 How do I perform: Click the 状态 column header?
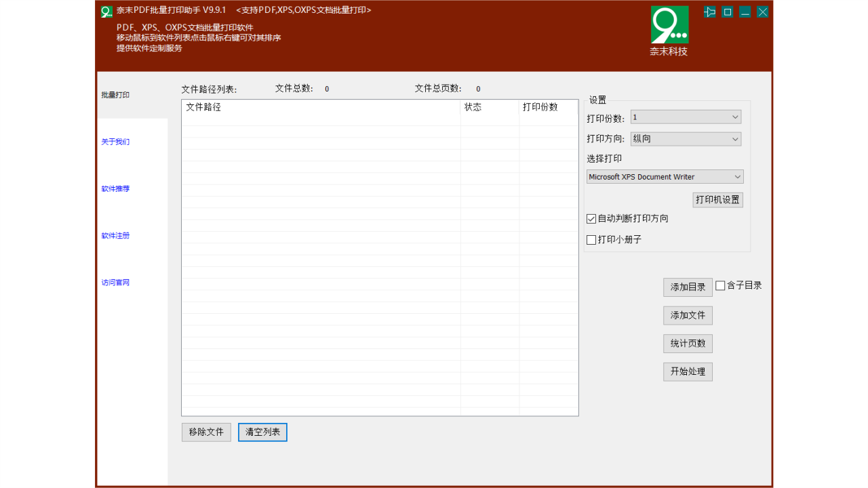490,107
